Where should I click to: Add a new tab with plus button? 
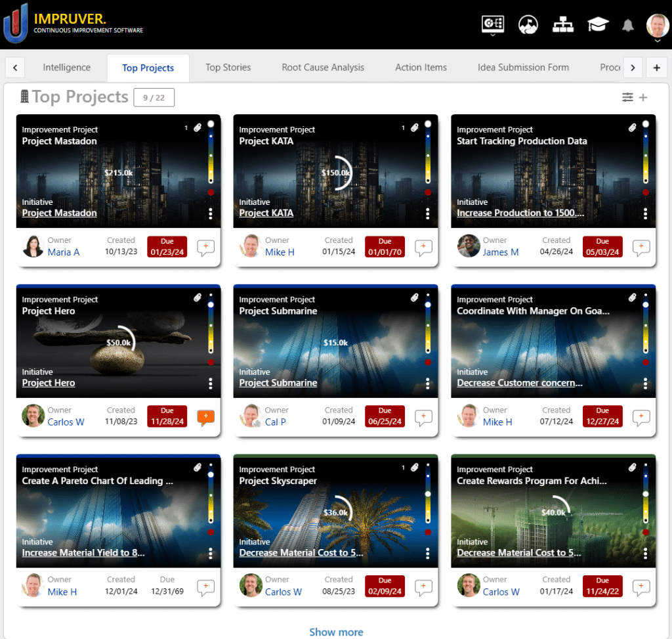(x=657, y=67)
